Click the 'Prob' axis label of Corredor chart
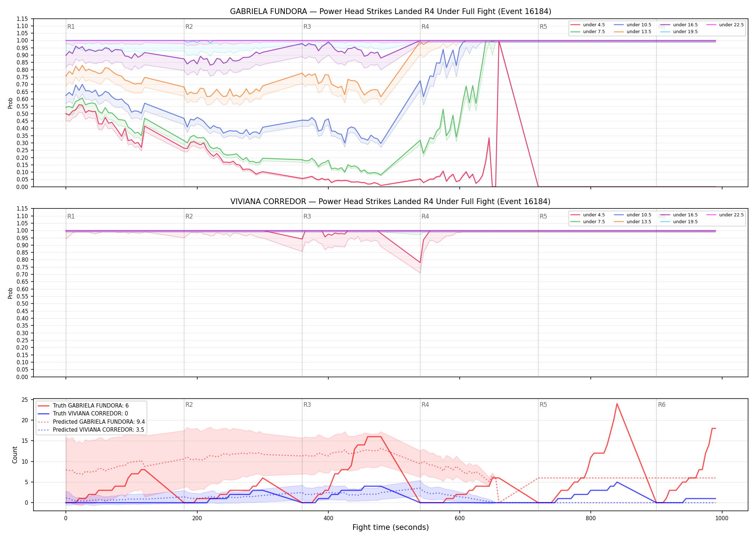 pos(10,293)
